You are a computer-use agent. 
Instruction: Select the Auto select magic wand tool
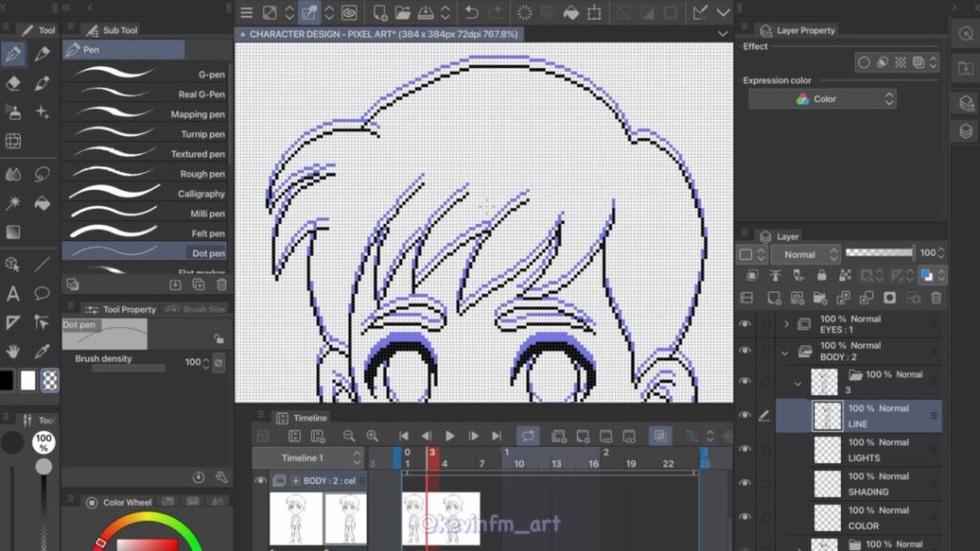(13, 203)
